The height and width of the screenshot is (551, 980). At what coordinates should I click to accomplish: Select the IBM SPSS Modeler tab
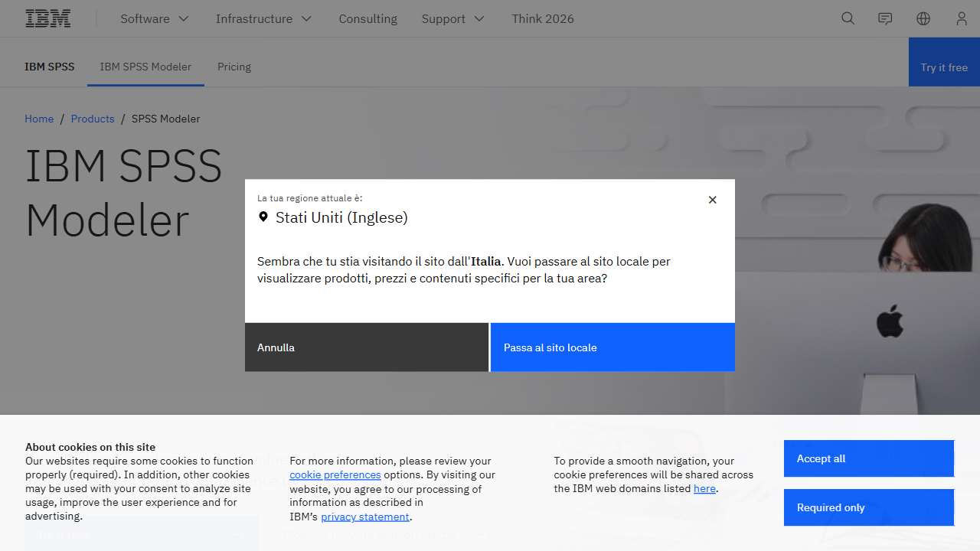[145, 67]
